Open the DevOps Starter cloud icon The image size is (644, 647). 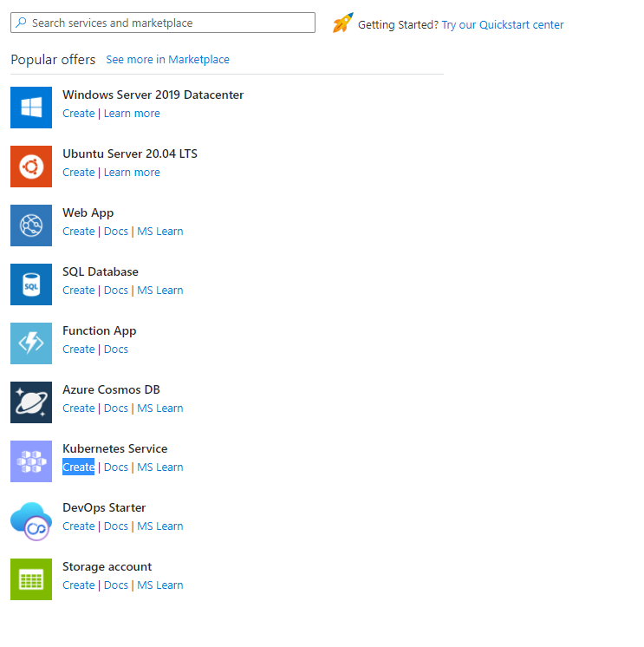(31, 521)
